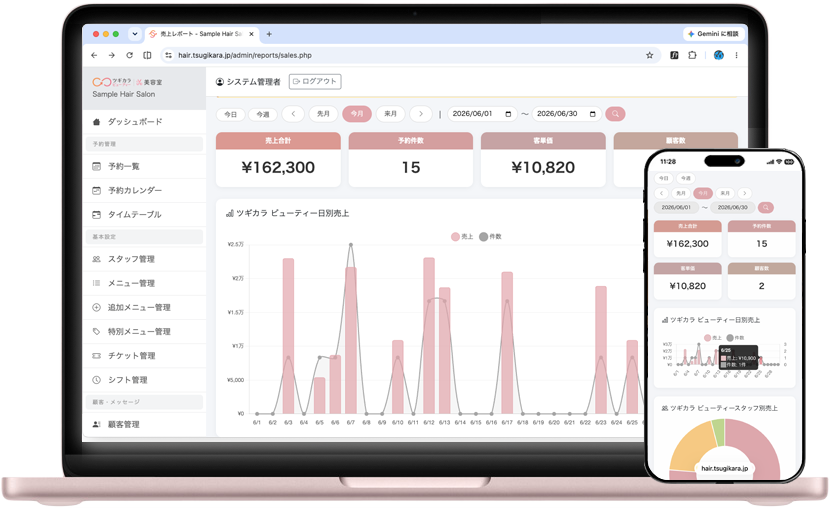This screenshot has height=508, width=830.
Task: Toggle the 件数 legend on laptop chart
Action: coord(490,237)
